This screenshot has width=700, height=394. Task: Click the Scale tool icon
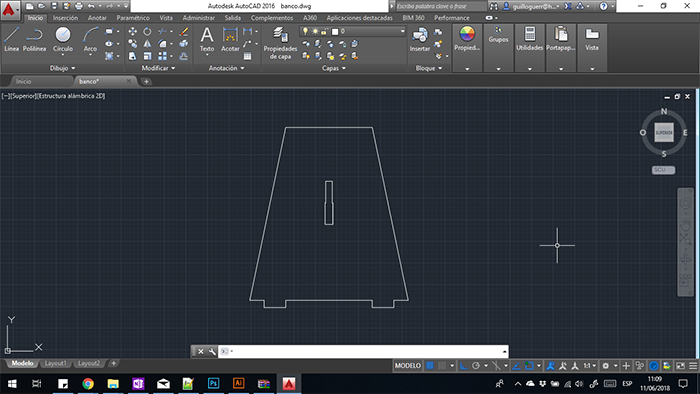(147, 56)
